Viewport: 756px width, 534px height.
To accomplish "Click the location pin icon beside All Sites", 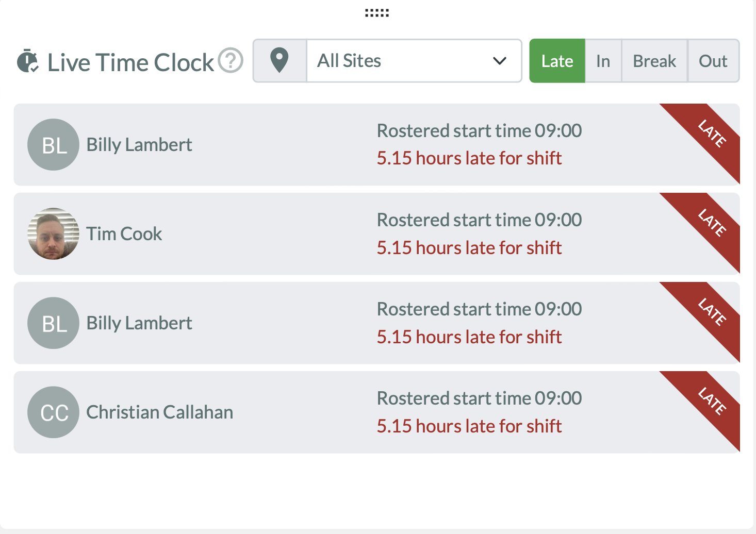I will coord(280,60).
